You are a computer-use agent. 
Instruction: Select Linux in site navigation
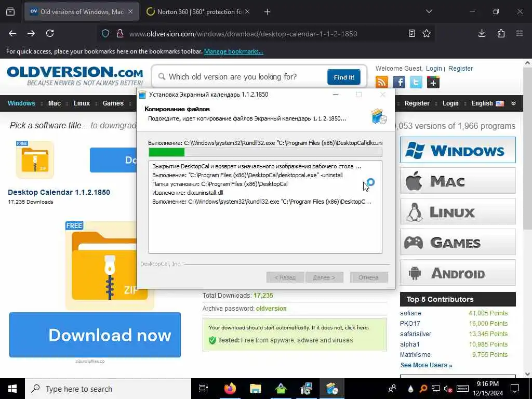pyautogui.click(x=82, y=103)
